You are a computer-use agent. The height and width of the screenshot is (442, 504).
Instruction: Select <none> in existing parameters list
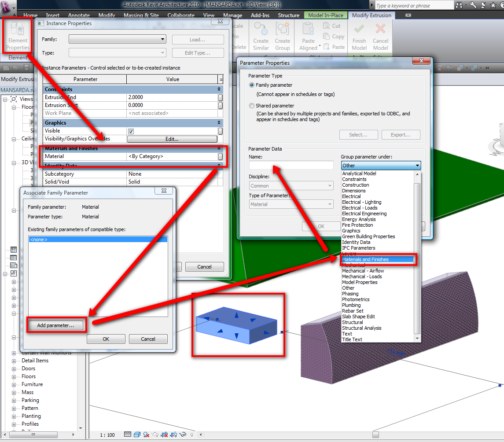point(98,239)
